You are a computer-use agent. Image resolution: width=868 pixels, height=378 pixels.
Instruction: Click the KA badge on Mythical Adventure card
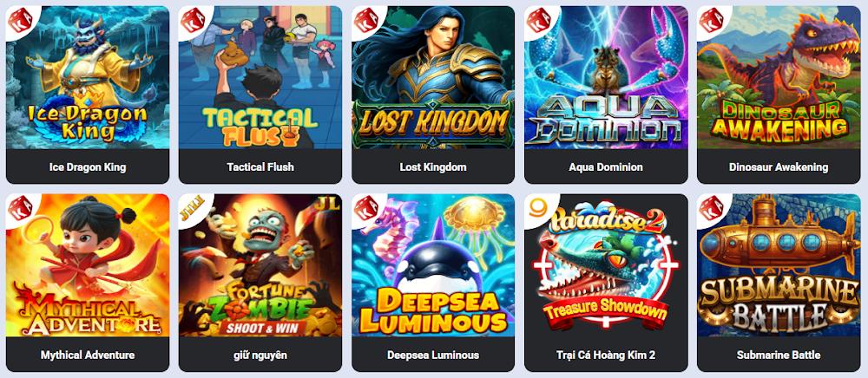tap(20, 208)
